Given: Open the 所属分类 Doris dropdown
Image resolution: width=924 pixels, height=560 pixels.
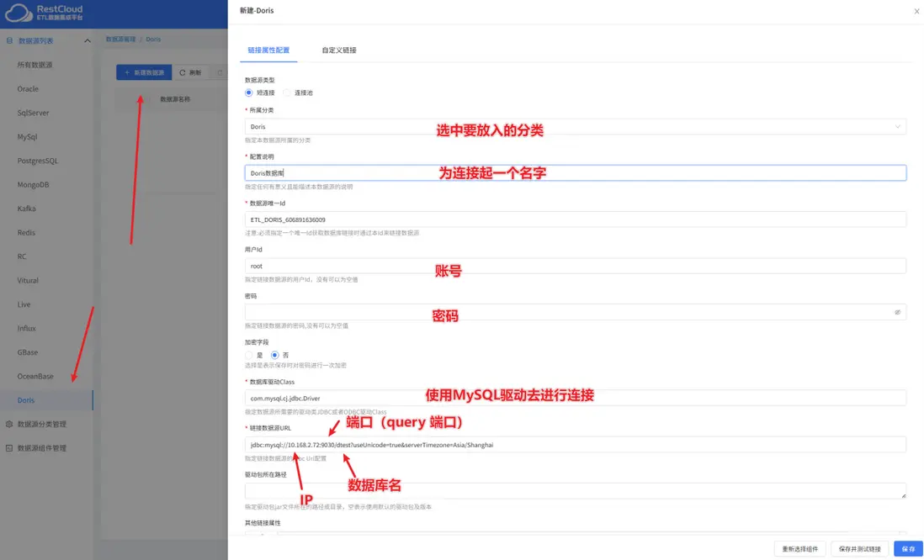Looking at the screenshot, I should click(575, 127).
